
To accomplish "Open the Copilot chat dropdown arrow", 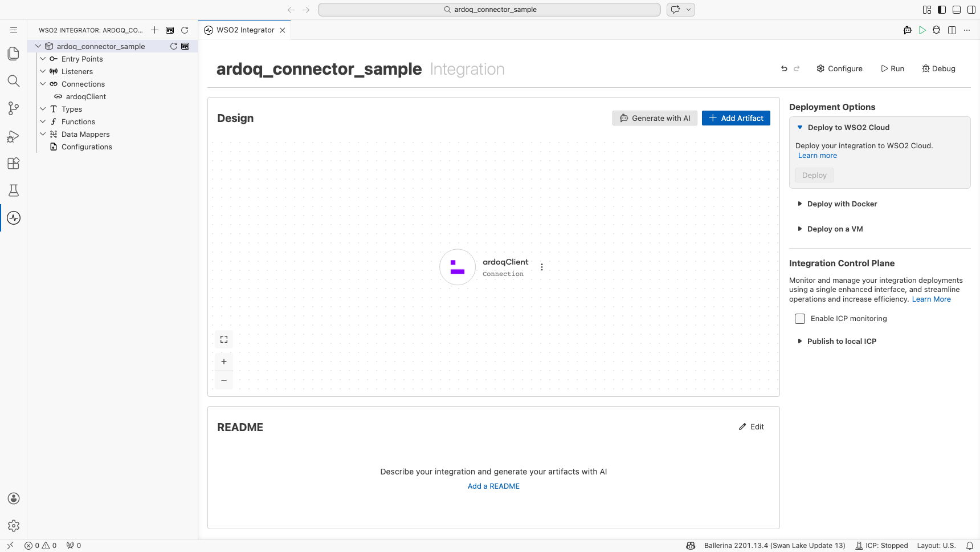I will (x=688, y=10).
